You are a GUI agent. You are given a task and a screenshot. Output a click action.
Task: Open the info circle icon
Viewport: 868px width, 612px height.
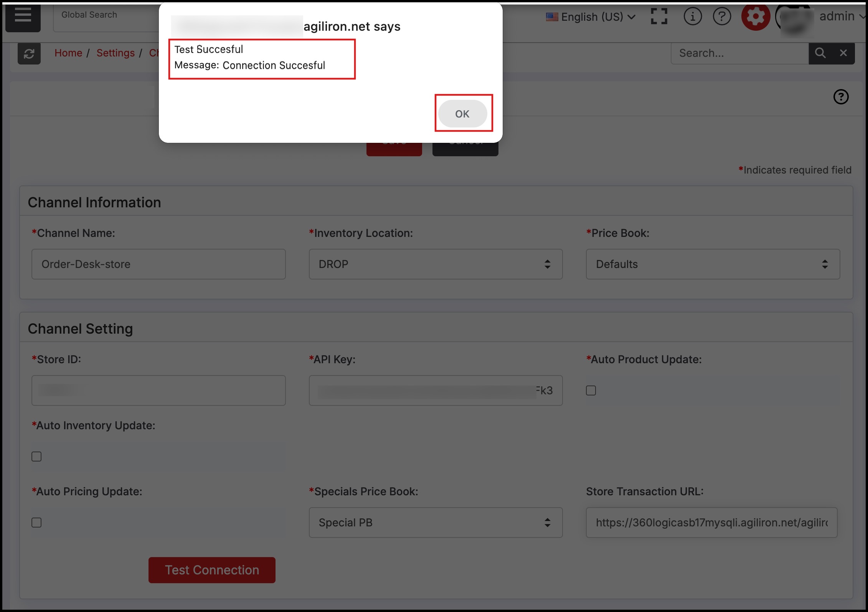point(692,17)
